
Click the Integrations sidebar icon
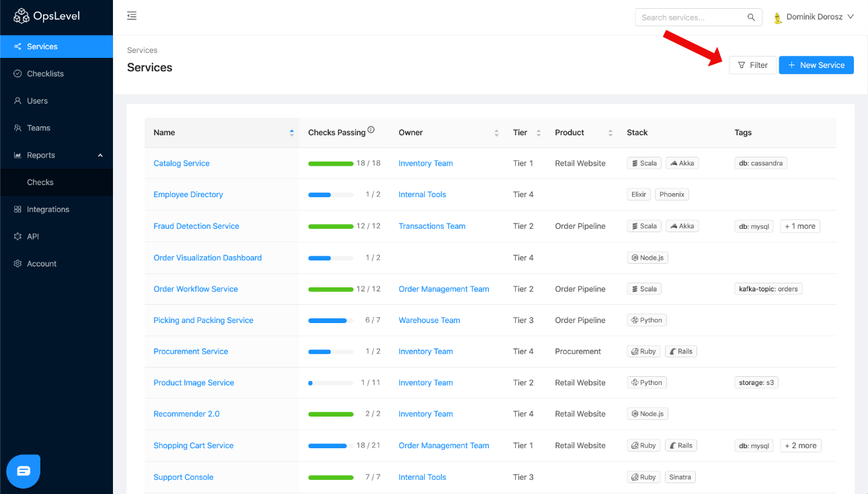click(17, 209)
